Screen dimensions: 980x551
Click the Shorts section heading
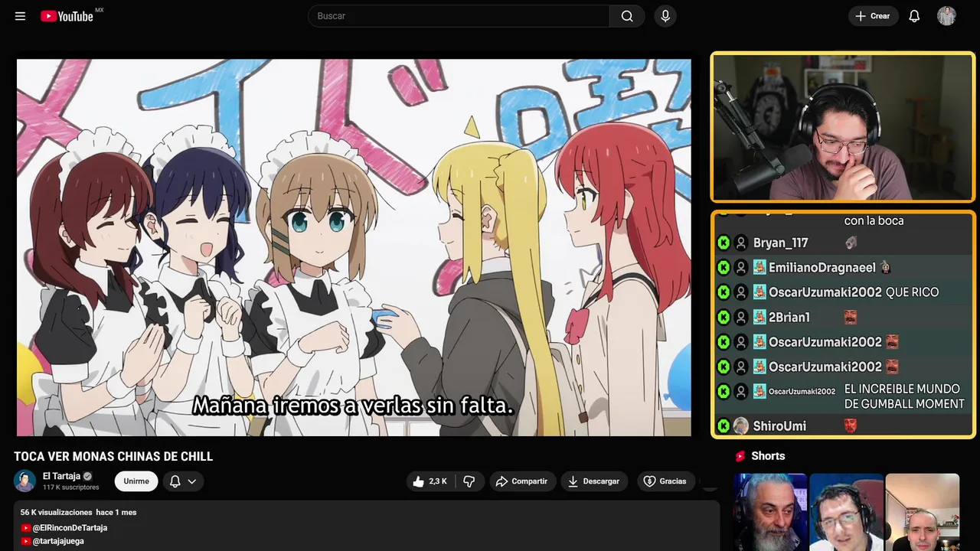coord(768,456)
